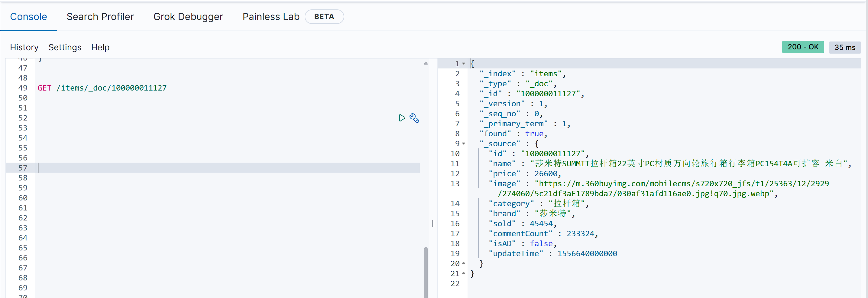Toggle the fold marker at output line 21
Screen dimensions: 868x298
[464, 273]
